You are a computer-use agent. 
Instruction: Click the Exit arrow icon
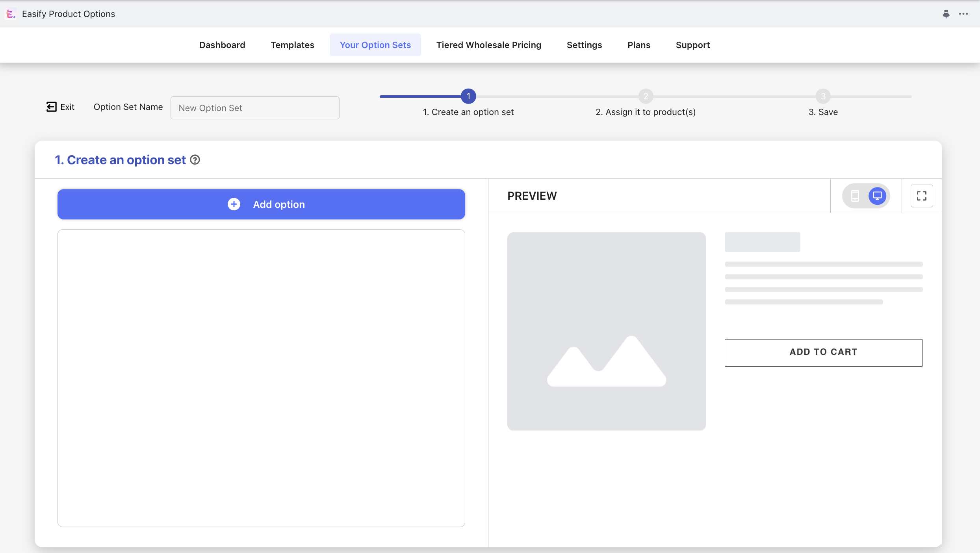[x=51, y=107]
